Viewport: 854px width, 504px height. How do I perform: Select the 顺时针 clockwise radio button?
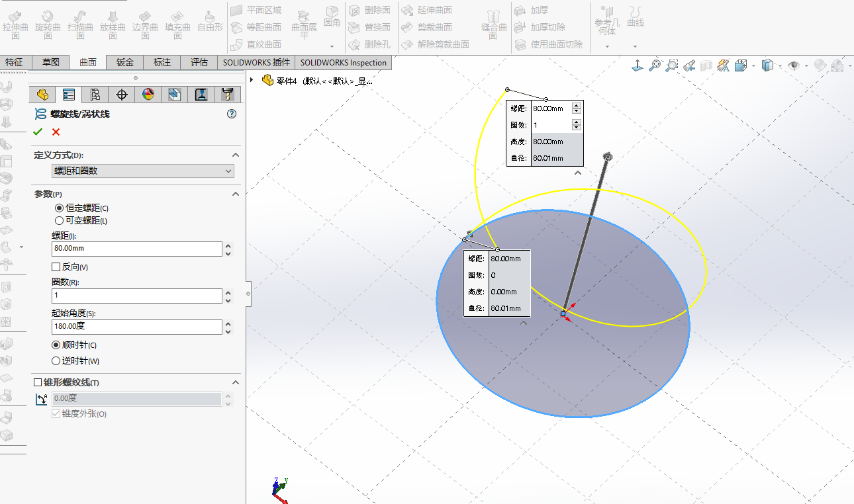[56, 345]
